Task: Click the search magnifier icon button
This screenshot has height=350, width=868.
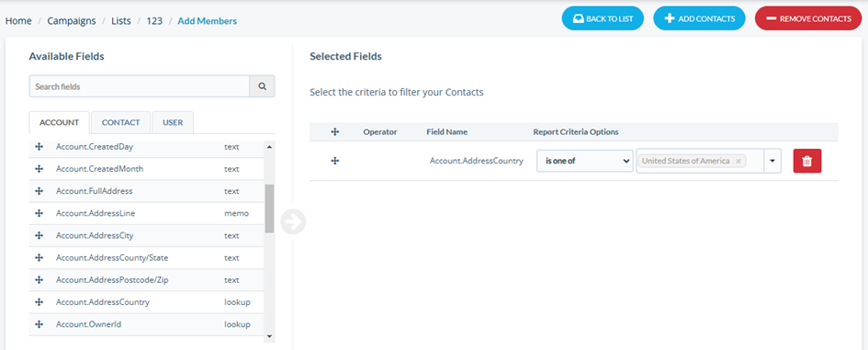Action: (263, 86)
